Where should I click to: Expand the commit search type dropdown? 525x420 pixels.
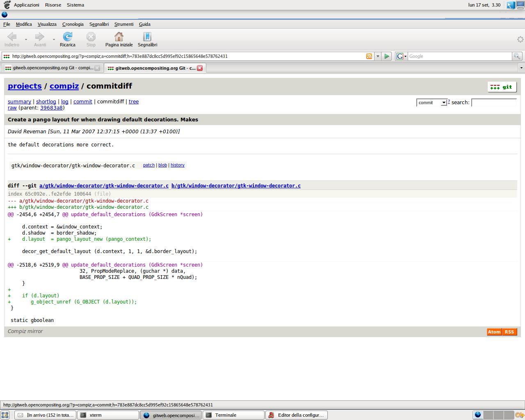443,103
